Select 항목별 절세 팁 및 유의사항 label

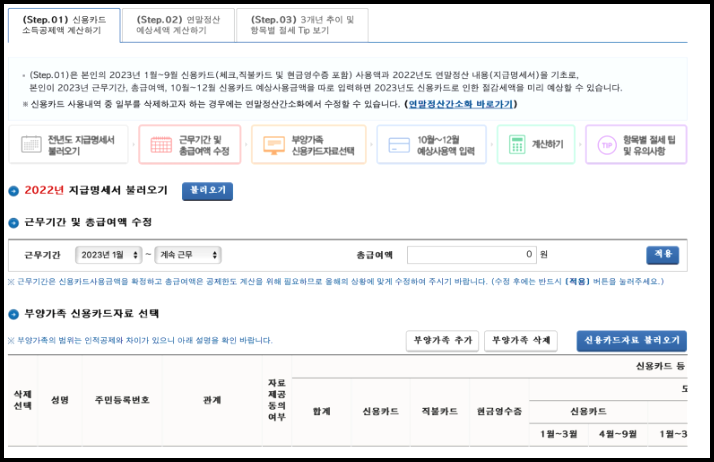(x=649, y=145)
